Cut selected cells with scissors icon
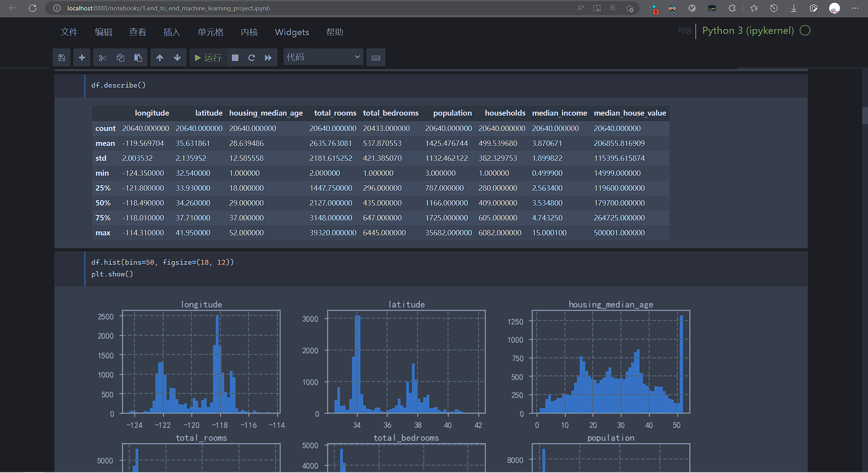 click(103, 57)
